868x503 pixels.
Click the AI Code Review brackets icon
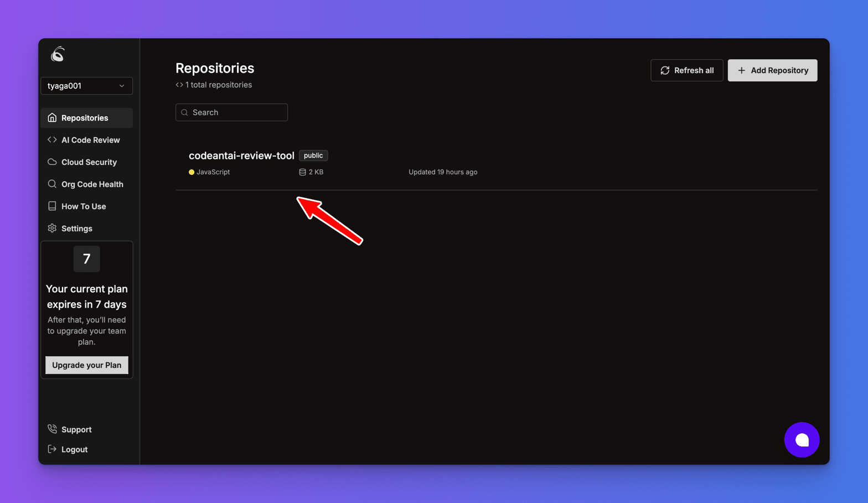(52, 139)
